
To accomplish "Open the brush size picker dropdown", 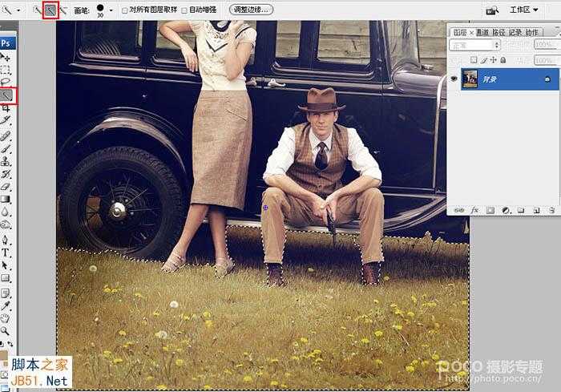I will click(x=111, y=10).
